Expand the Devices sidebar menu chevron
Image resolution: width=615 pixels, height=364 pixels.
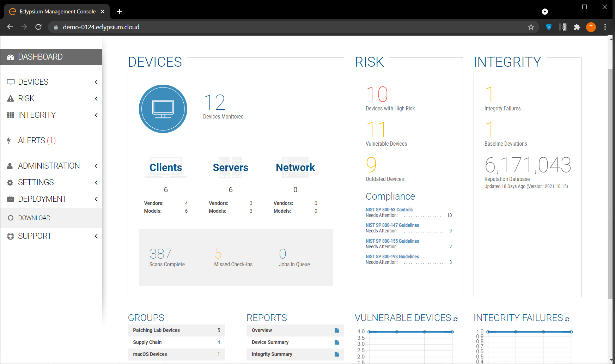pyautogui.click(x=96, y=82)
